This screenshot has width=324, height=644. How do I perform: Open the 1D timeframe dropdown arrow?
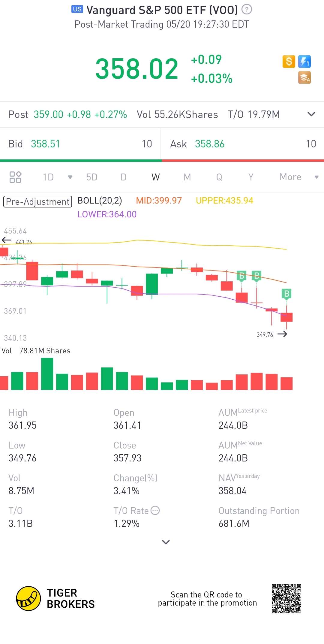(x=70, y=177)
